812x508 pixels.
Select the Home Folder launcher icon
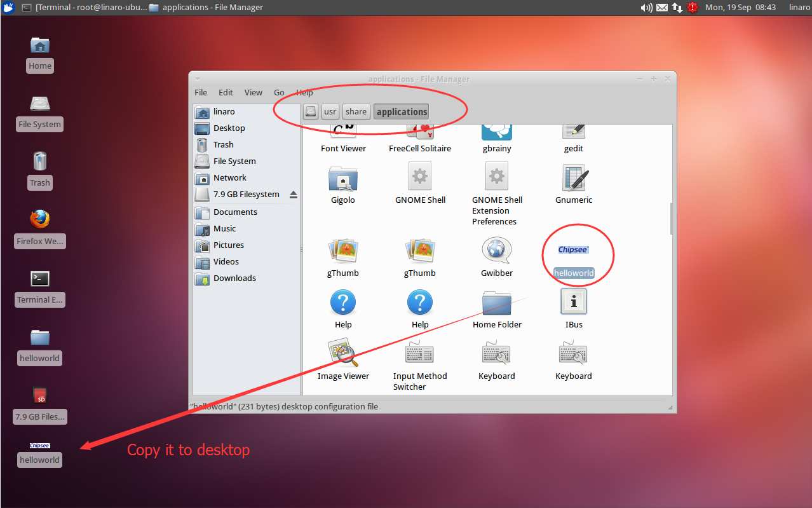point(497,303)
